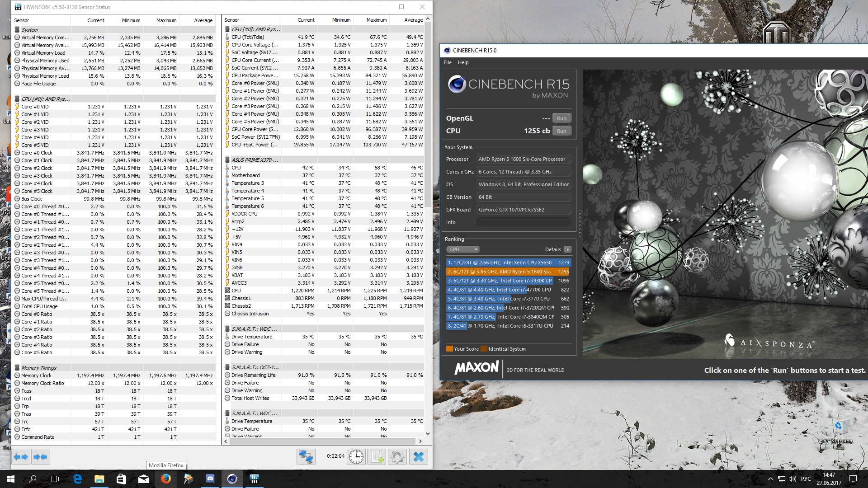The image size is (868, 488).
Task: Click the orange Your Score legend swatch
Action: 449,349
